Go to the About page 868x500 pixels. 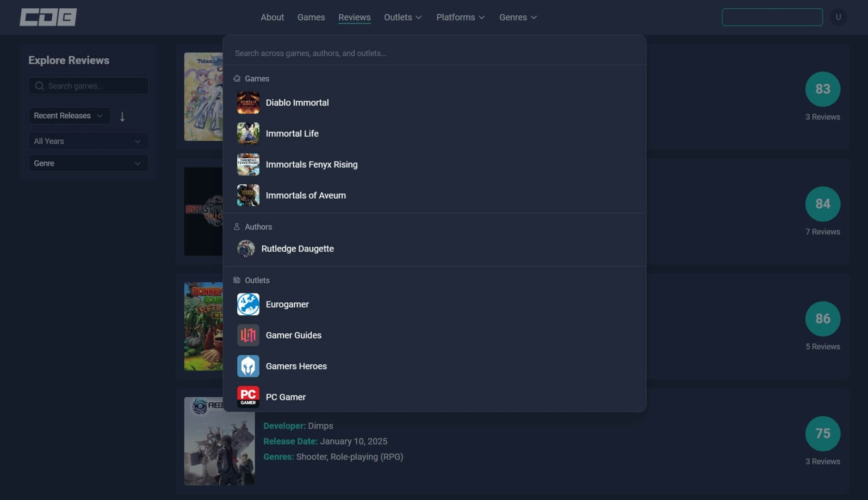pyautogui.click(x=272, y=17)
